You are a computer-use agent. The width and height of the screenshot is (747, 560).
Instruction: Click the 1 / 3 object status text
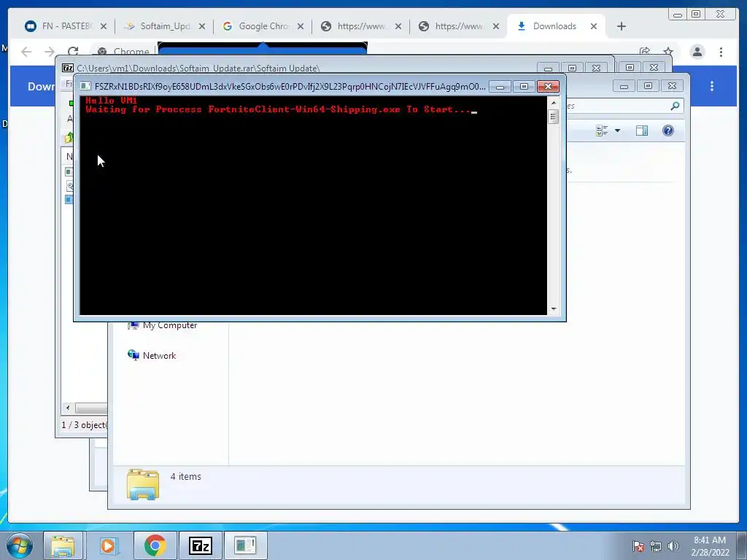(x=85, y=425)
